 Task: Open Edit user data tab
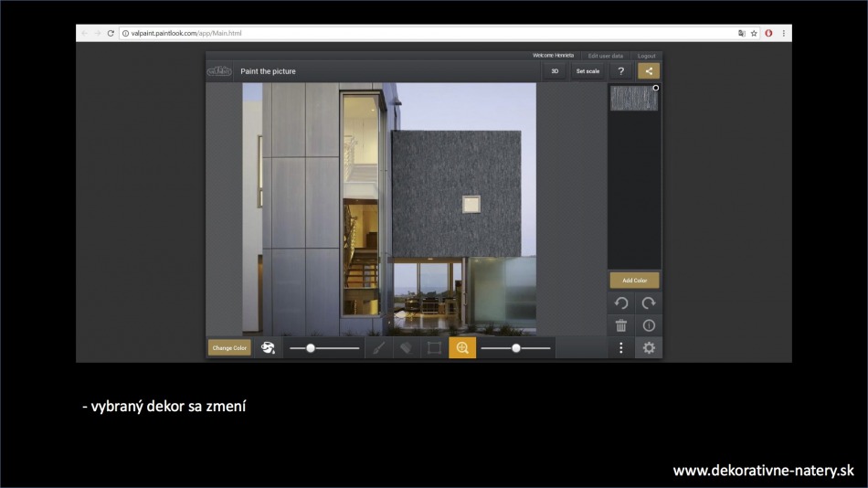click(x=605, y=56)
